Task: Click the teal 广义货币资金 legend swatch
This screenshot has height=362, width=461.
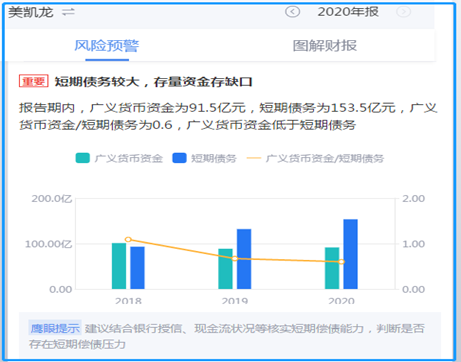Action: coord(83,158)
